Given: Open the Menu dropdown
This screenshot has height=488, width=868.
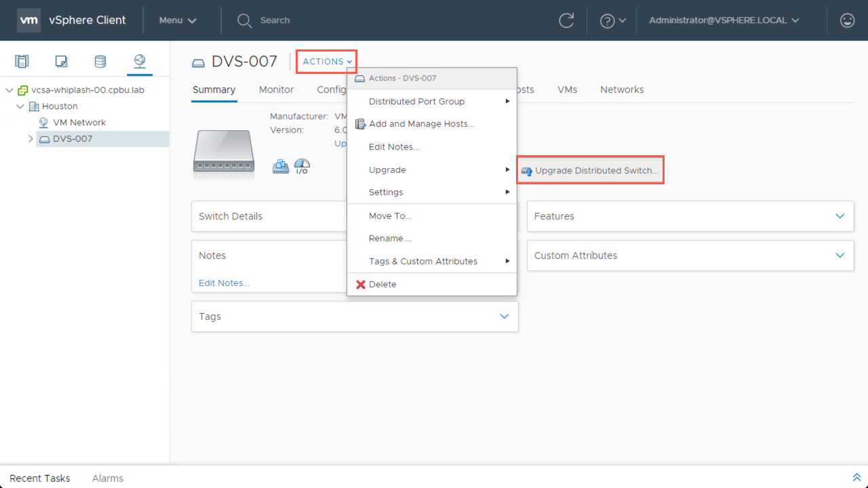Looking at the screenshot, I should [178, 20].
